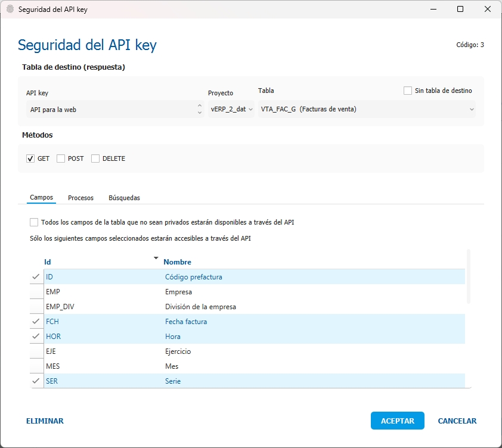Switch to the Procesos tab

(x=80, y=198)
